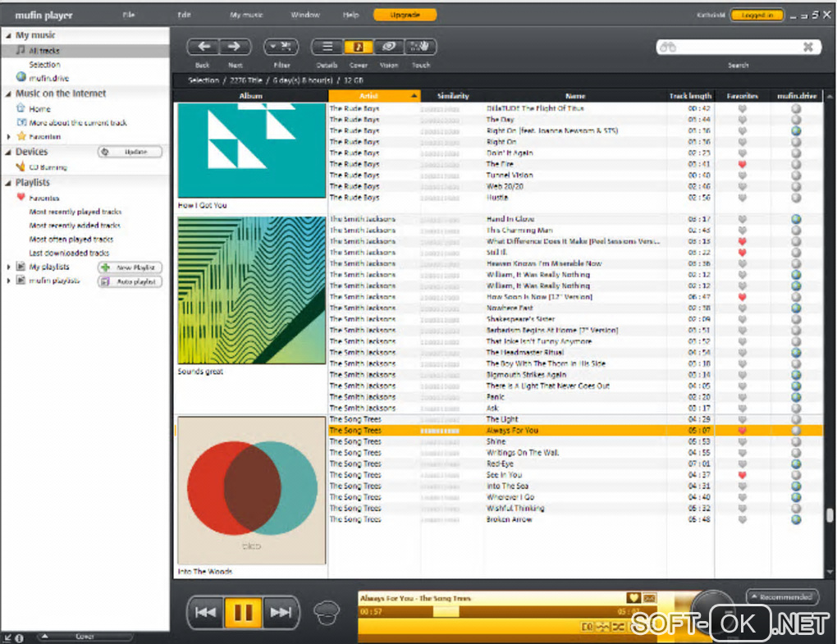Click the mufin.drive globe icon for Hand In Glove
837x644 pixels.
(796, 219)
